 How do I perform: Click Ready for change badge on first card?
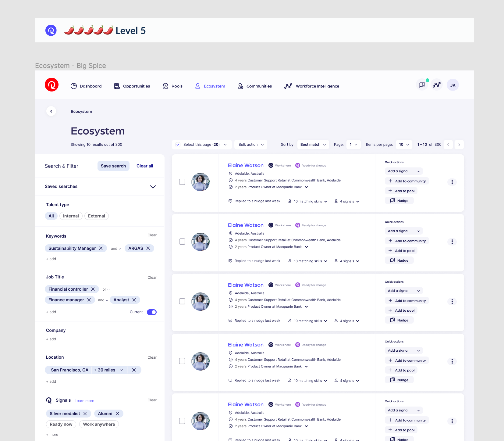311,166
